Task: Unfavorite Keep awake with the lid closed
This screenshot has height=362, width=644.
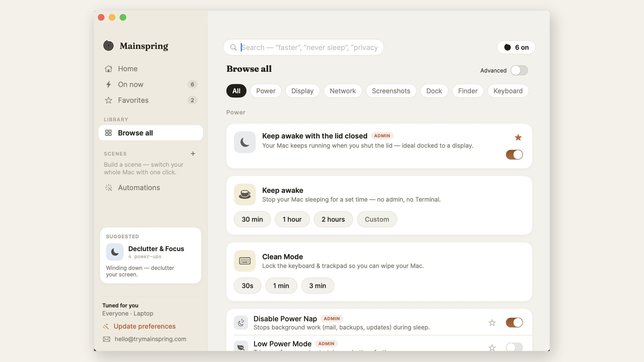Action: click(518, 137)
